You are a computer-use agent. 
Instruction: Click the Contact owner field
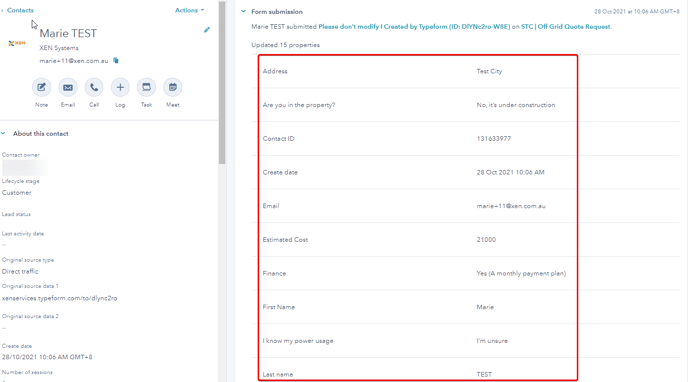pyautogui.click(x=25, y=168)
